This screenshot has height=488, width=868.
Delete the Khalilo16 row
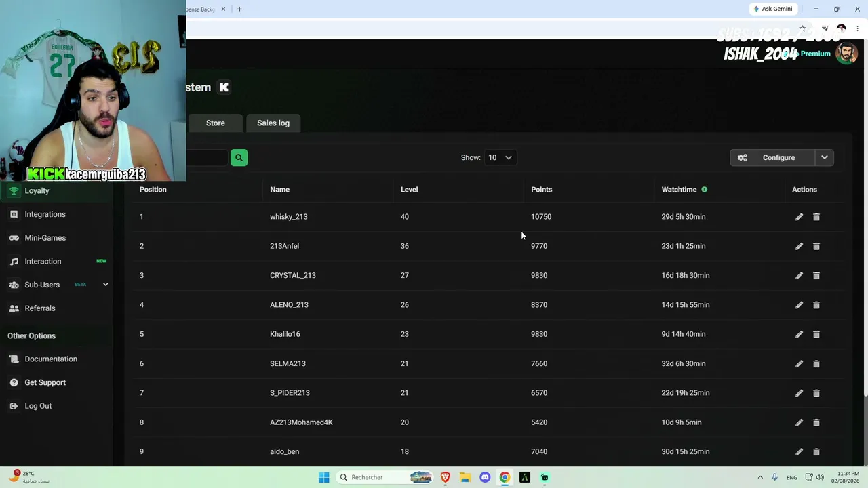[x=816, y=334]
